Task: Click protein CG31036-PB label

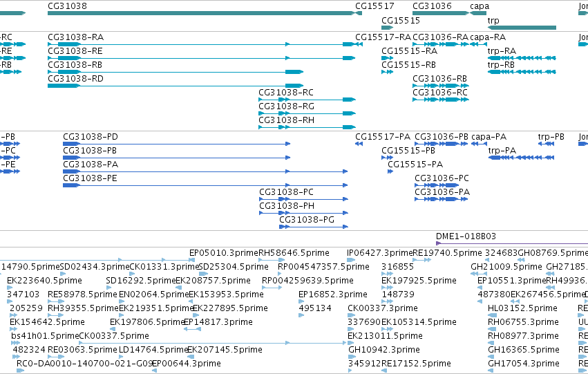Action: pos(442,137)
